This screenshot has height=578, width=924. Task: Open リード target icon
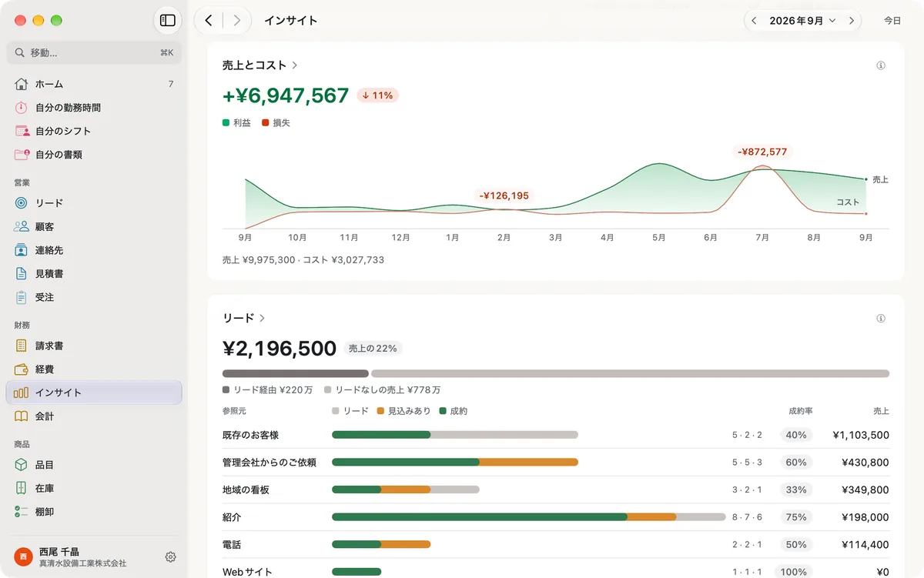tap(22, 203)
